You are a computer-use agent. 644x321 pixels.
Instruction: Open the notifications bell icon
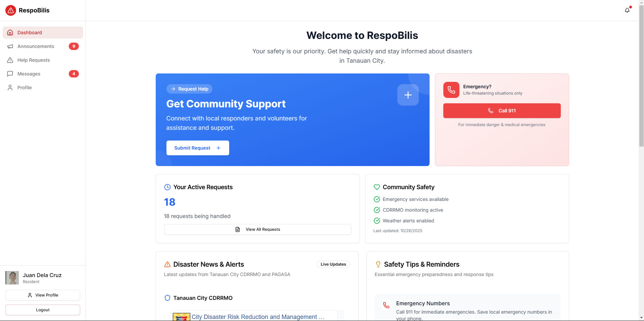coord(627,10)
